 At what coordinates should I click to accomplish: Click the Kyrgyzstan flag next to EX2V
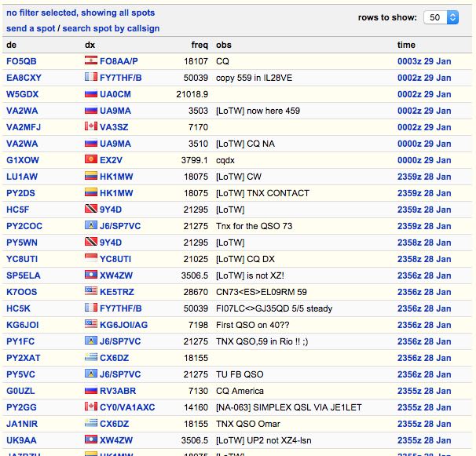[90, 160]
